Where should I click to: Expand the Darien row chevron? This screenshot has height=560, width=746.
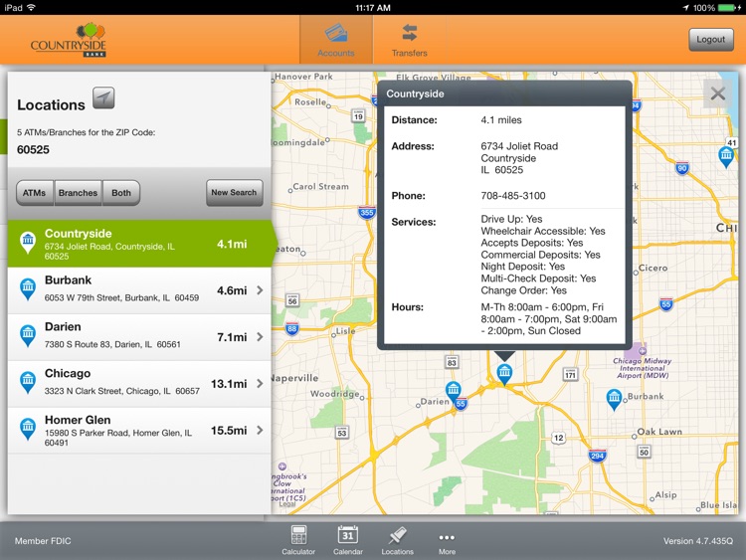[260, 337]
